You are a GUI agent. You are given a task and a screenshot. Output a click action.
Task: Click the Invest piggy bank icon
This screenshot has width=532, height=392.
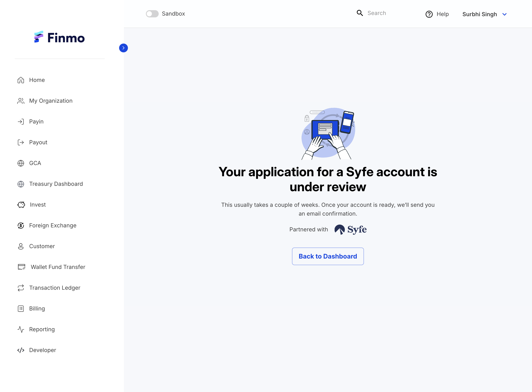pyautogui.click(x=21, y=205)
